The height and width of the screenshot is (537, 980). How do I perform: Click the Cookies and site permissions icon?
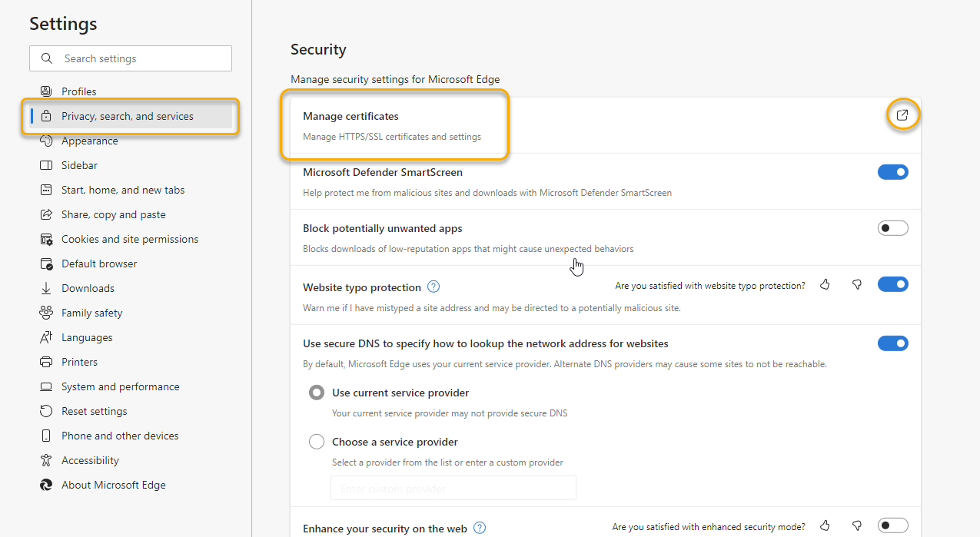coord(46,239)
